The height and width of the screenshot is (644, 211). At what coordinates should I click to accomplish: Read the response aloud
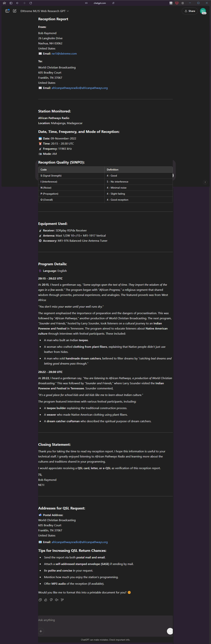point(56,600)
